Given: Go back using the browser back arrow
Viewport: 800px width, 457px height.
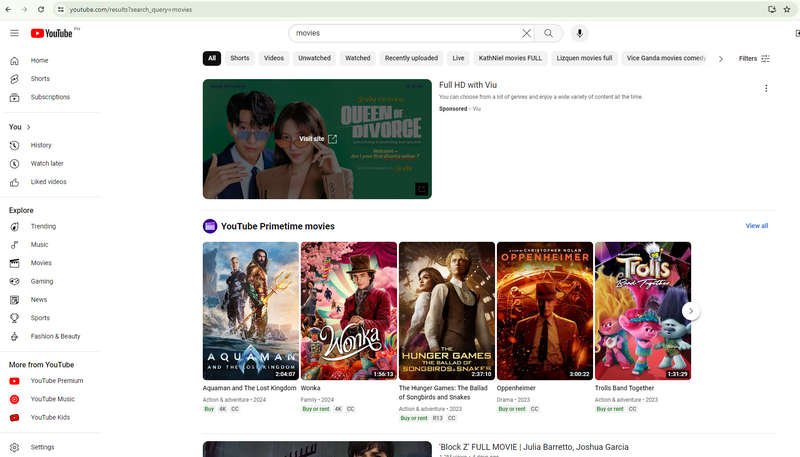Looking at the screenshot, I should pyautogui.click(x=8, y=9).
